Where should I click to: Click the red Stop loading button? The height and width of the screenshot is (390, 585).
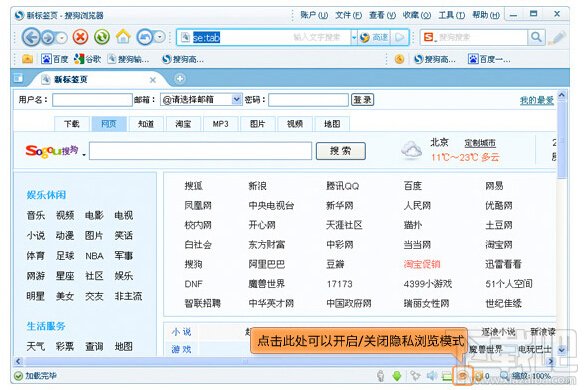click(80, 37)
